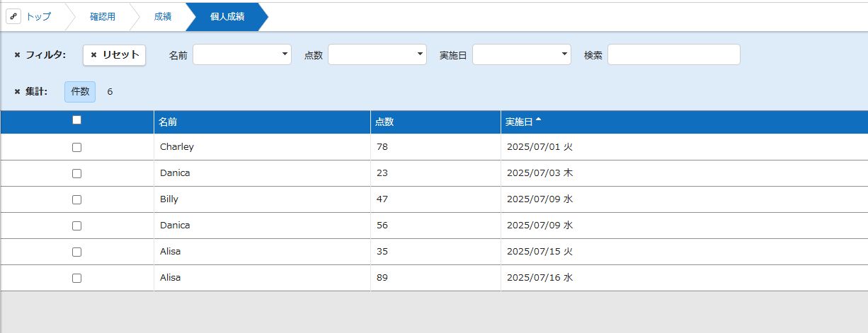Click the sort arrow on 実施日 header
This screenshot has width=868, height=333.
click(539, 120)
